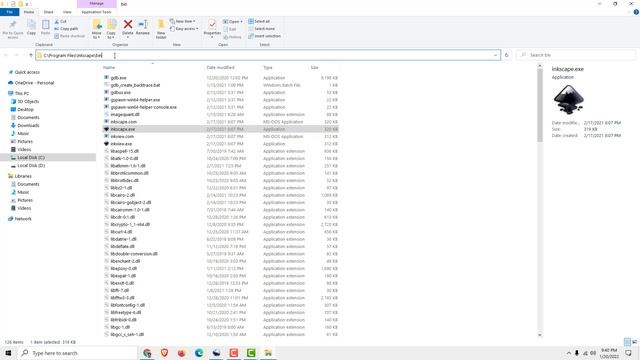Open the New item dropdown
640x360 pixels.
click(182, 21)
